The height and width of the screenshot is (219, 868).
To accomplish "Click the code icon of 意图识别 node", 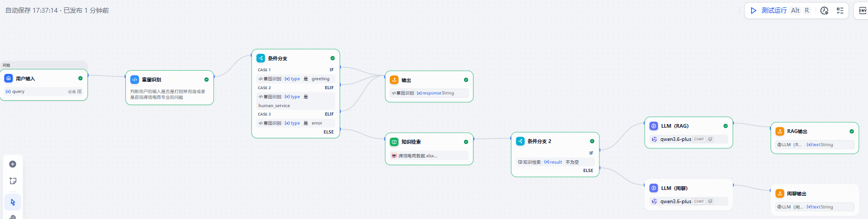I will 134,80.
